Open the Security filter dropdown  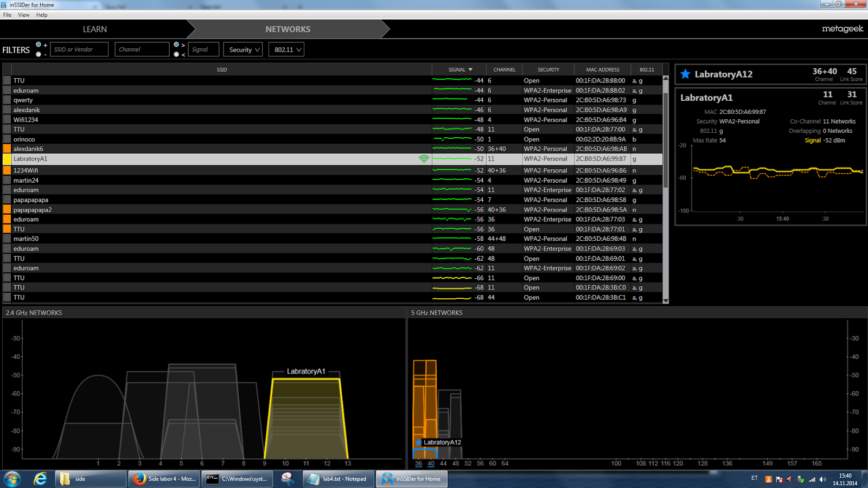(x=243, y=49)
